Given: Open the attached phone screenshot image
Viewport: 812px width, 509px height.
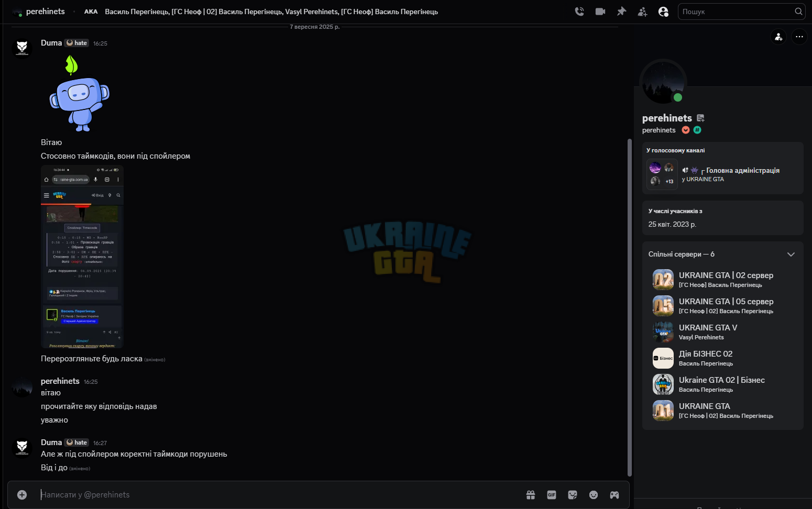Looking at the screenshot, I should point(82,257).
